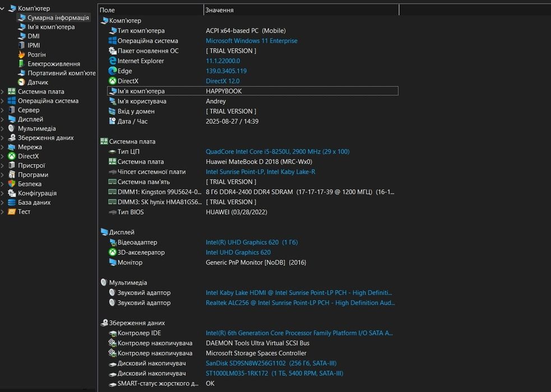551x392 pixels.
Task: Expand the Збереження даних tree node
Action: (3, 138)
